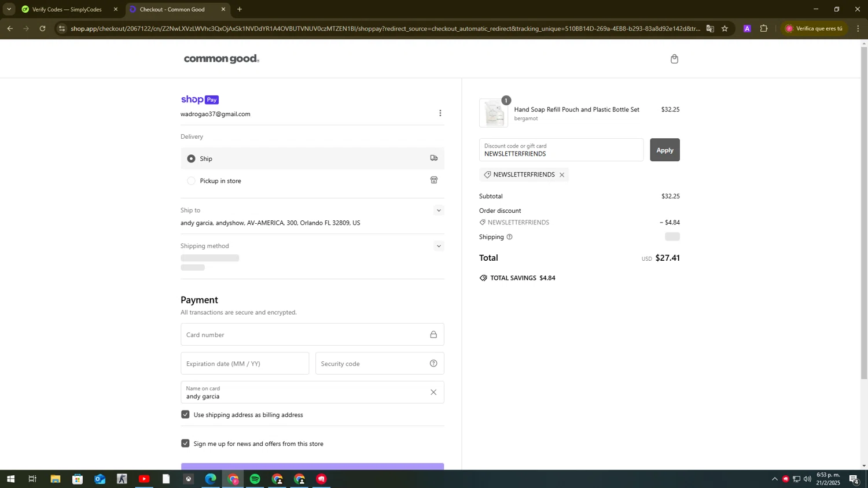Reload the checkout page
Image resolution: width=868 pixels, height=488 pixels.
coord(42,28)
